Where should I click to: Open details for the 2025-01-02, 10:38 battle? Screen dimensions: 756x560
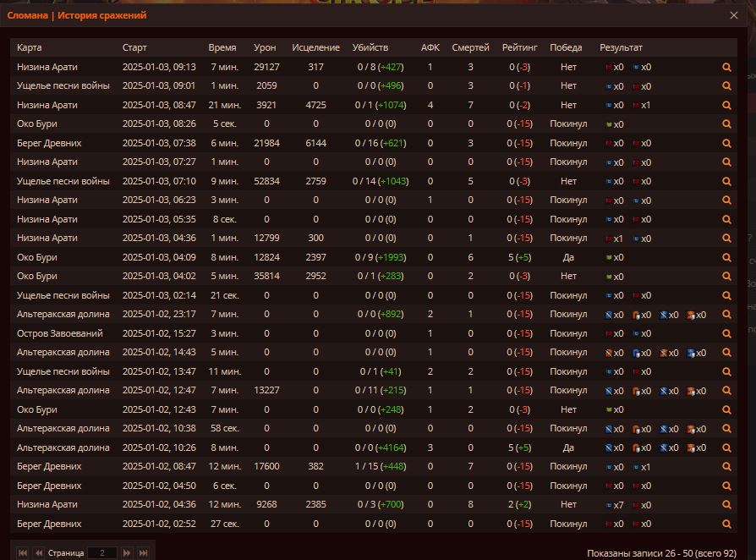[726, 429]
